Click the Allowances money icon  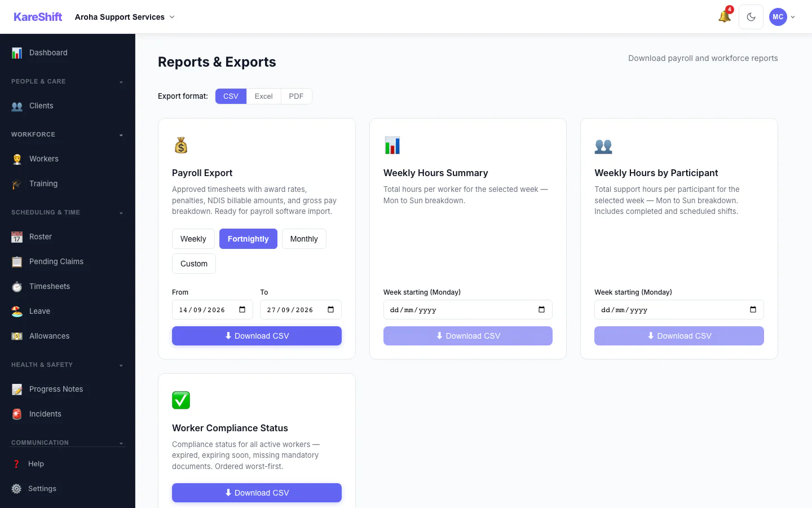17,336
